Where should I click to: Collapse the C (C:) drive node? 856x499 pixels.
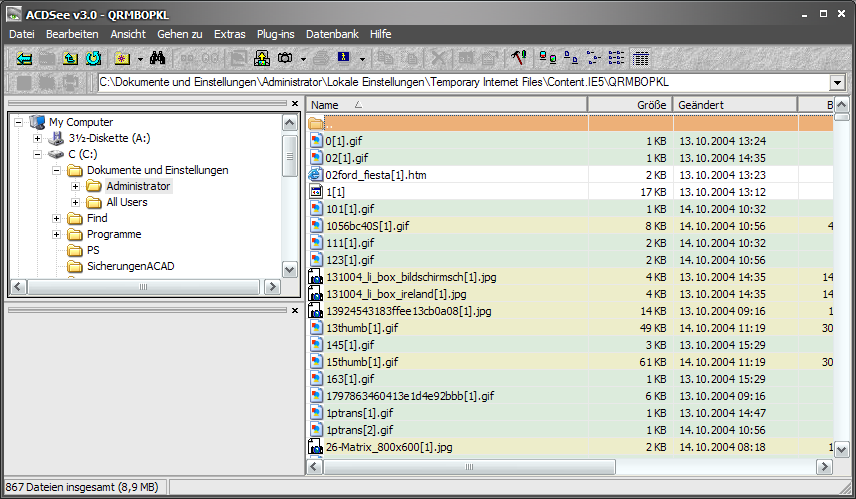[x=37, y=155]
